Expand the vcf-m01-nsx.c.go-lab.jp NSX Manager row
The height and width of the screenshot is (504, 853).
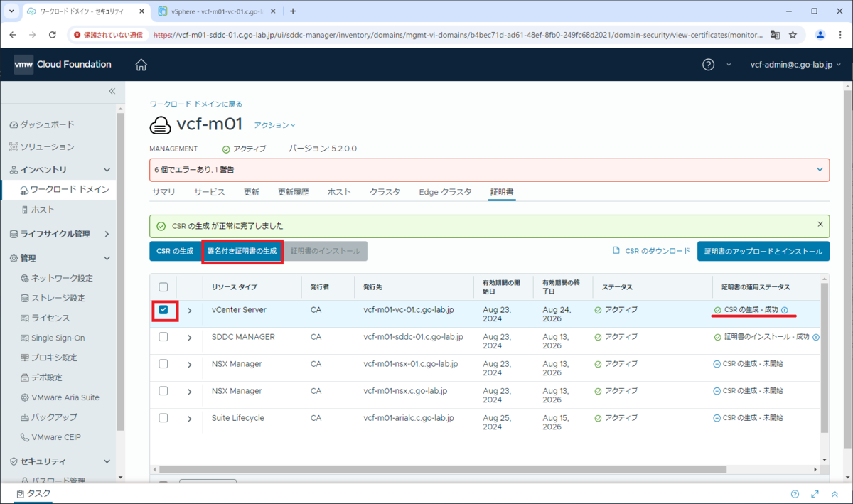(x=190, y=392)
